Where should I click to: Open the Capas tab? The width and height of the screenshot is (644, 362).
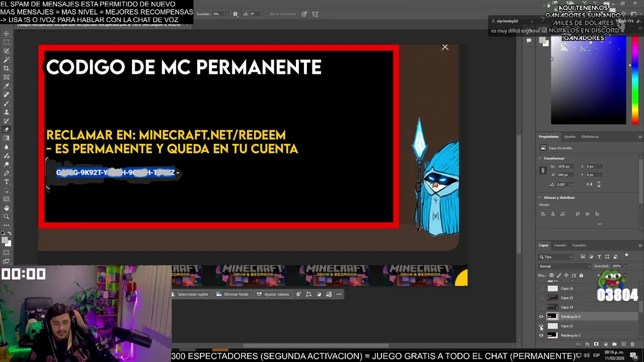pyautogui.click(x=543, y=245)
